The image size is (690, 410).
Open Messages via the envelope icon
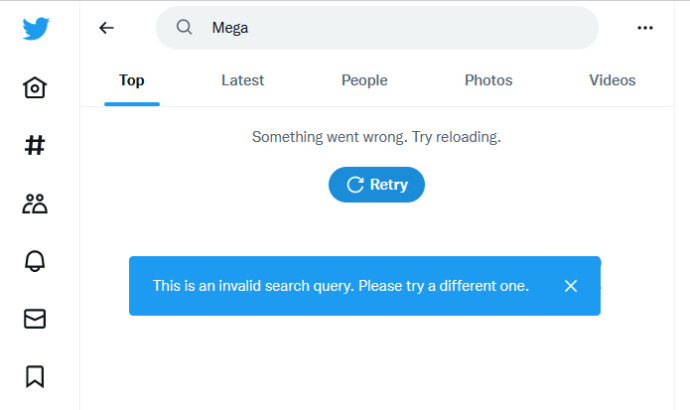click(35, 319)
